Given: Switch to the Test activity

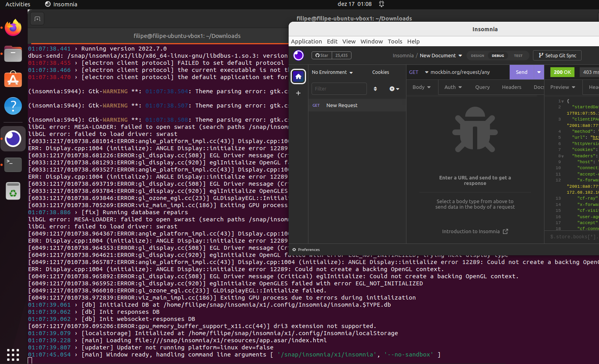Looking at the screenshot, I should (x=518, y=56).
